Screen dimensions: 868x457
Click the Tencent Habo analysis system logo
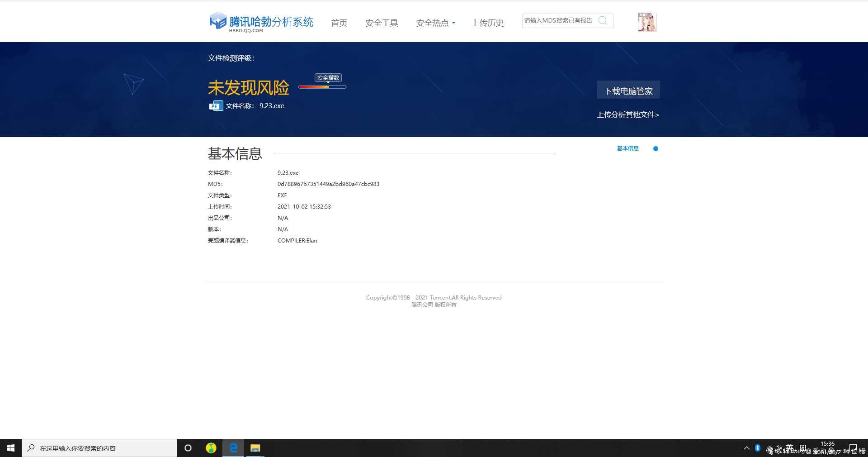click(x=261, y=22)
